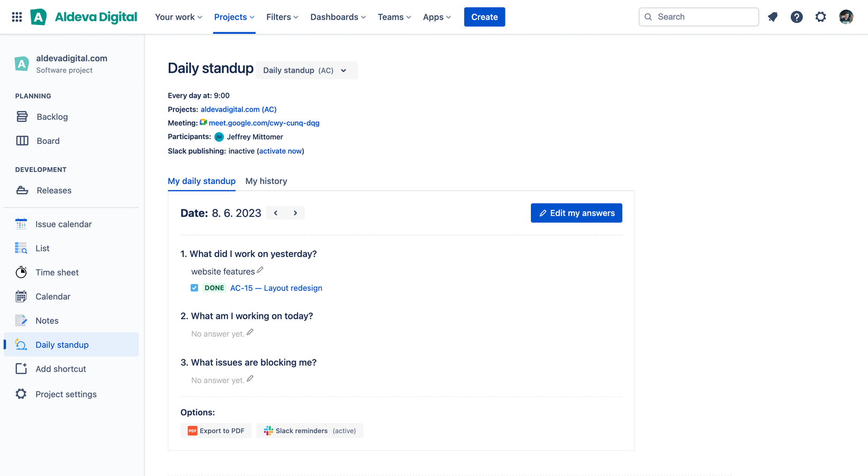Click the Add shortcut label

(61, 369)
